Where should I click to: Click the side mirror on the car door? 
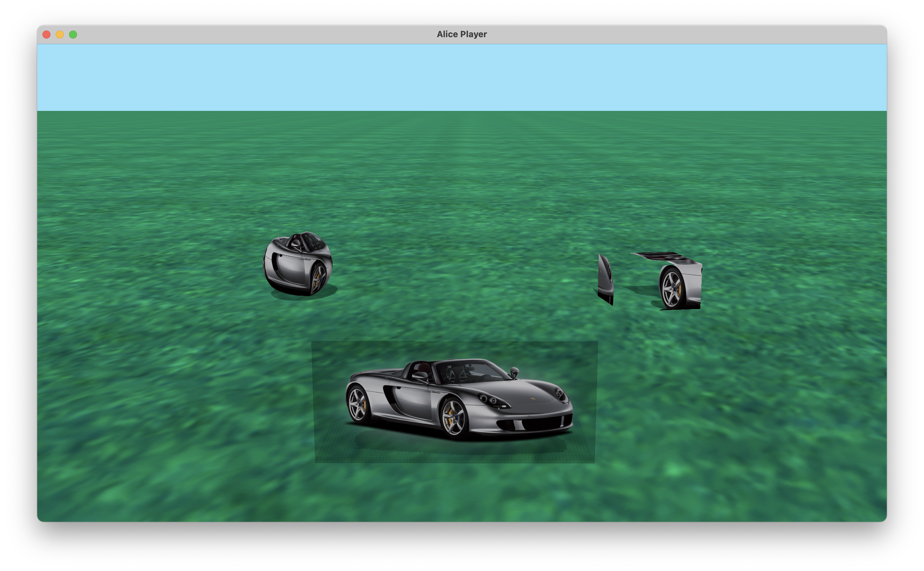pos(420,375)
